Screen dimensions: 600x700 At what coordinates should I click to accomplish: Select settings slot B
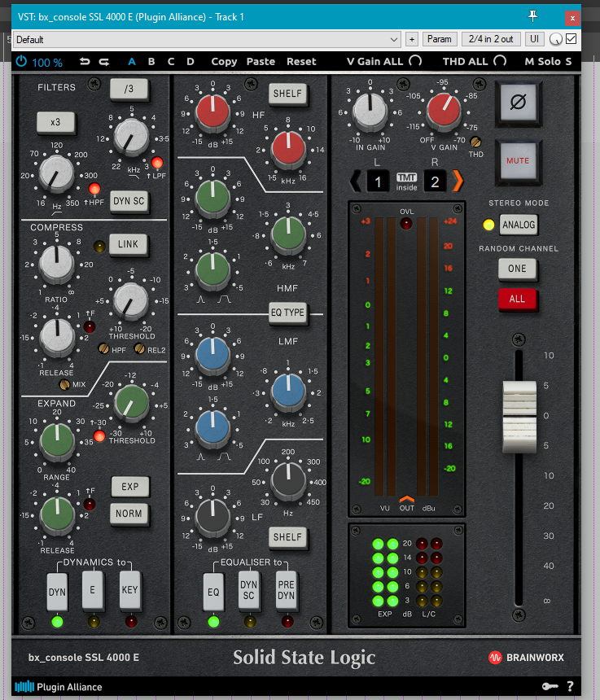151,62
